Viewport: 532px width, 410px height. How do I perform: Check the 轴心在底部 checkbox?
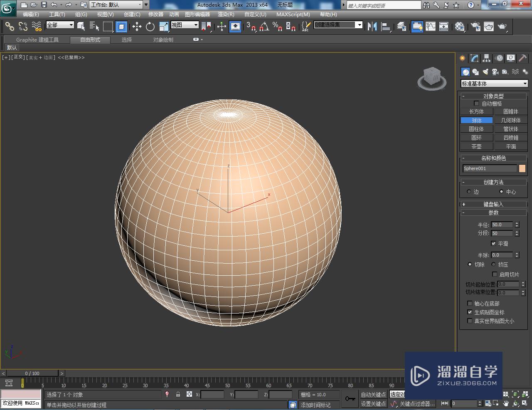(470, 304)
